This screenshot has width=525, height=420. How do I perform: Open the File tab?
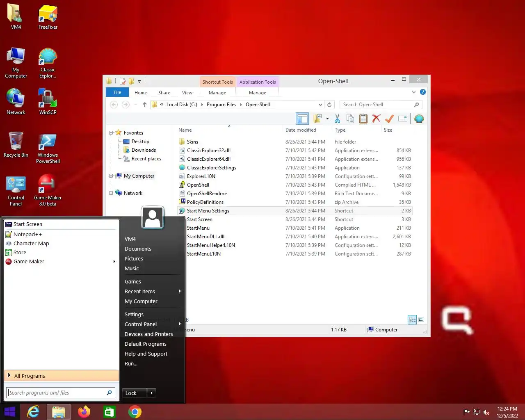click(x=117, y=92)
